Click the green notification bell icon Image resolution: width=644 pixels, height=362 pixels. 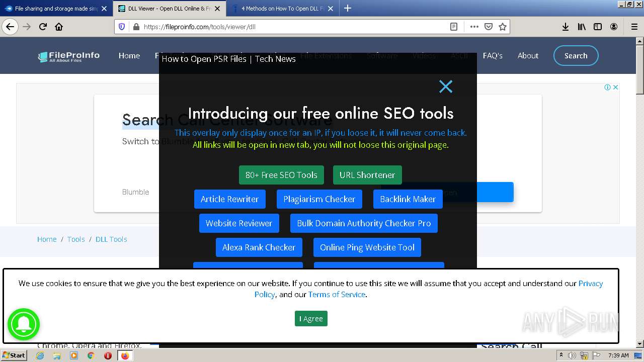pos(23,324)
